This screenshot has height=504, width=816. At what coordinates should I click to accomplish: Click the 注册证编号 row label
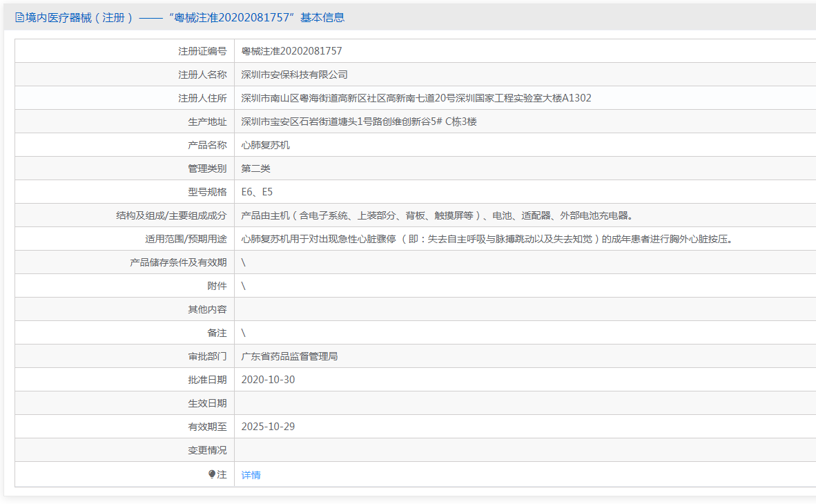click(x=202, y=51)
